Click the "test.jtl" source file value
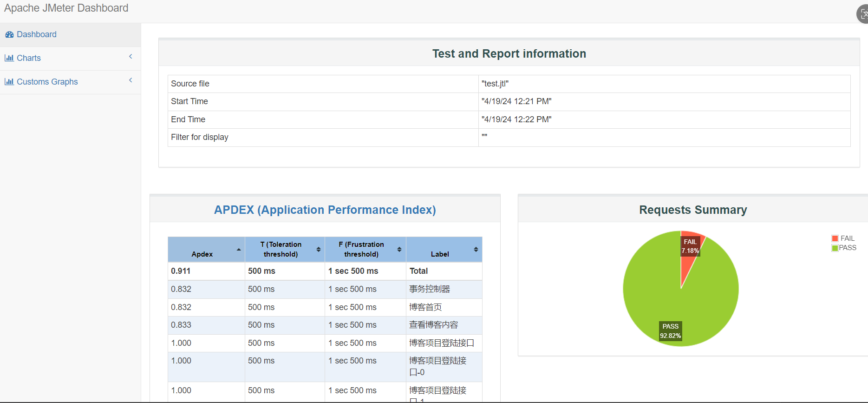The image size is (868, 403). point(495,84)
